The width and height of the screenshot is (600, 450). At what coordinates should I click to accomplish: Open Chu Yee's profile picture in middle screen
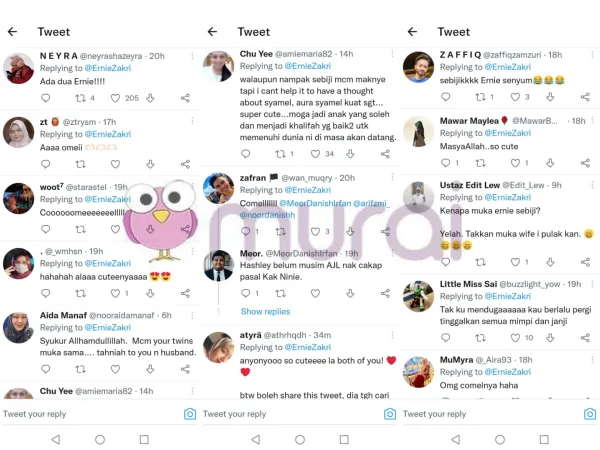[218, 66]
